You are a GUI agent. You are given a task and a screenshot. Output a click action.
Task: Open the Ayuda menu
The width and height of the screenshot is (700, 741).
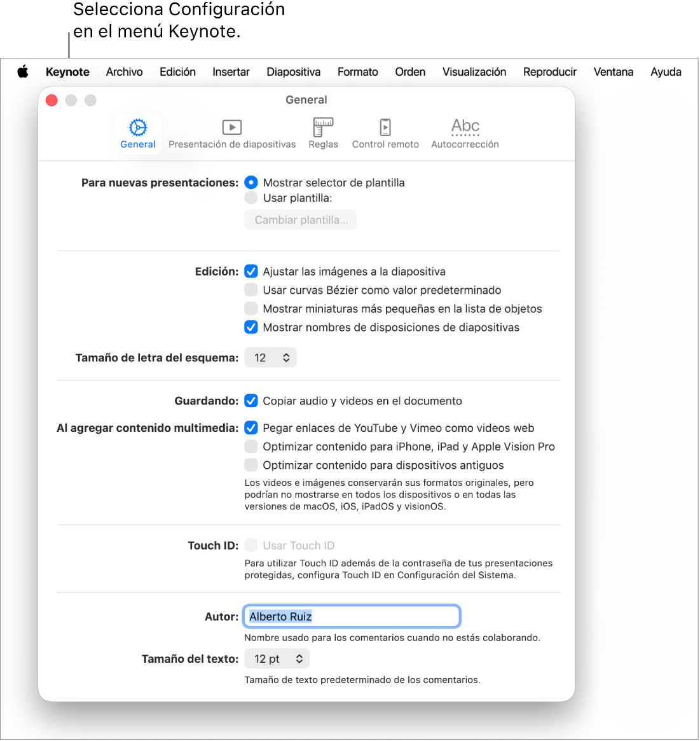pyautogui.click(x=665, y=72)
